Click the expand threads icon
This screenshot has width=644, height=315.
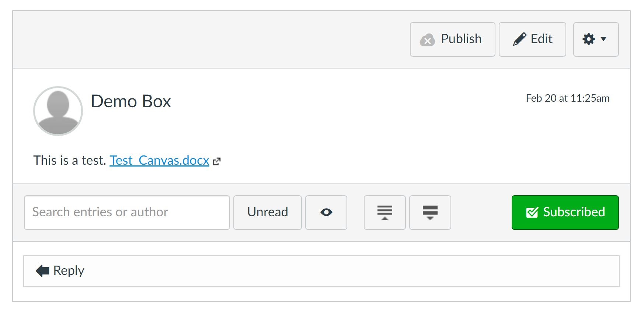pos(384,212)
